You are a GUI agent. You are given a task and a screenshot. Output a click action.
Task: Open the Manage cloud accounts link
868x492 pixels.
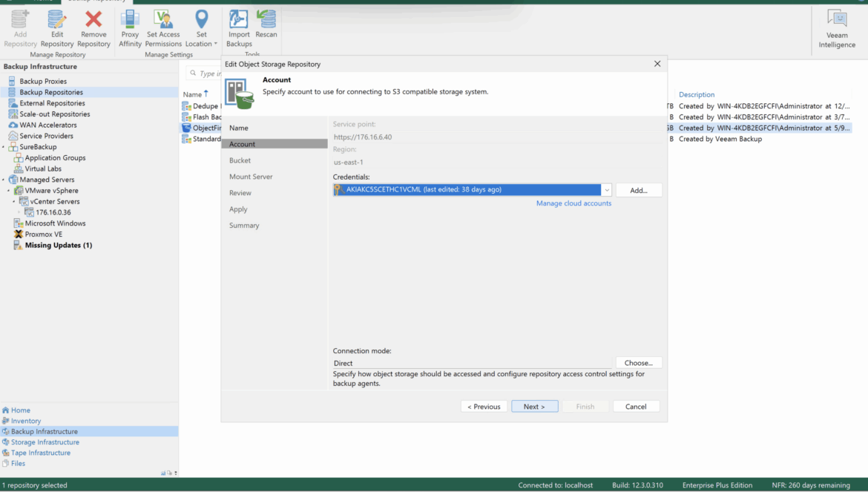(x=573, y=203)
